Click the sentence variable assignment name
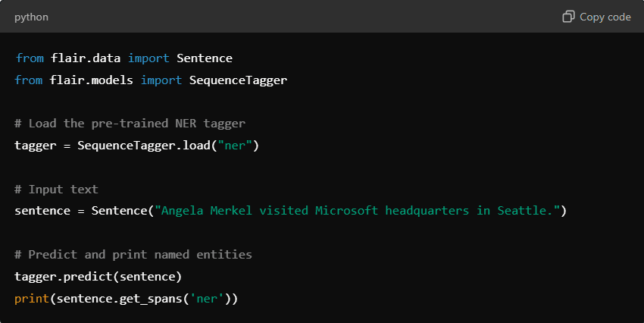Image resolution: width=644 pixels, height=323 pixels. coord(42,210)
